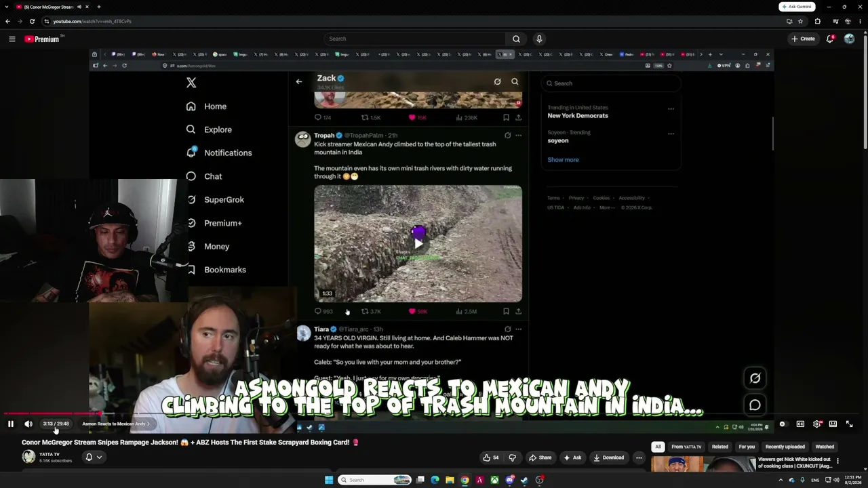Viewport: 868px width, 488px height.
Task: Switch to theater mode
Action: pyautogui.click(x=833, y=424)
